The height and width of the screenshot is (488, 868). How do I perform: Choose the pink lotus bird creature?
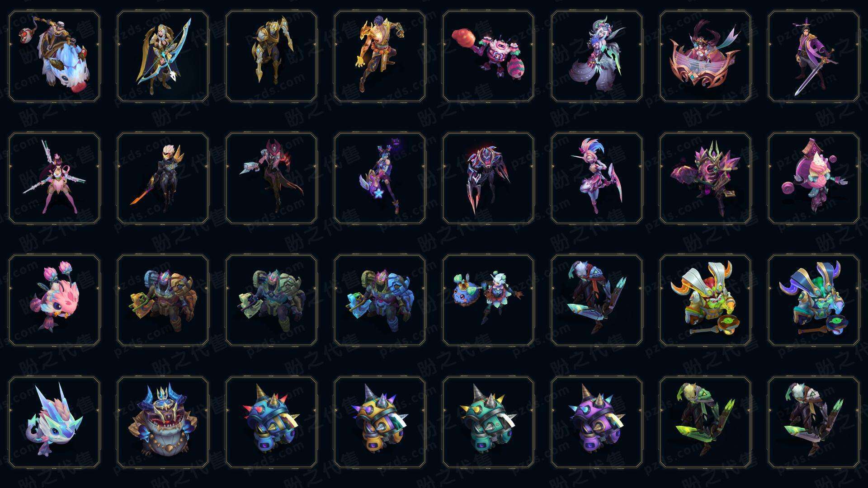(54, 300)
